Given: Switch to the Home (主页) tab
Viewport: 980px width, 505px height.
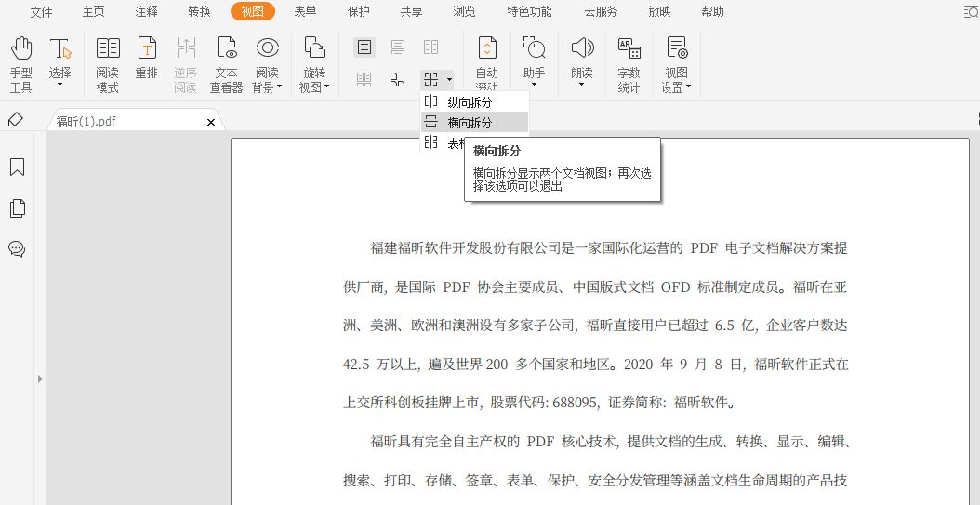Looking at the screenshot, I should click(x=94, y=11).
